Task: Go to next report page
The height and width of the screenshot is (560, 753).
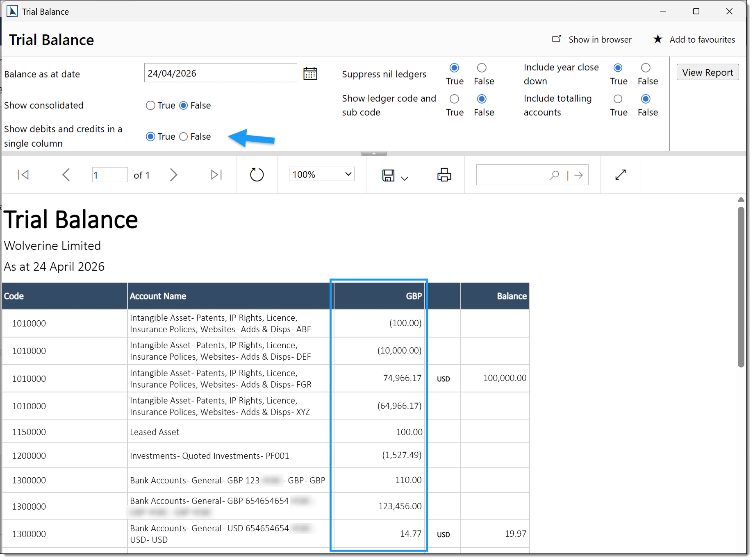Action: pyautogui.click(x=173, y=175)
